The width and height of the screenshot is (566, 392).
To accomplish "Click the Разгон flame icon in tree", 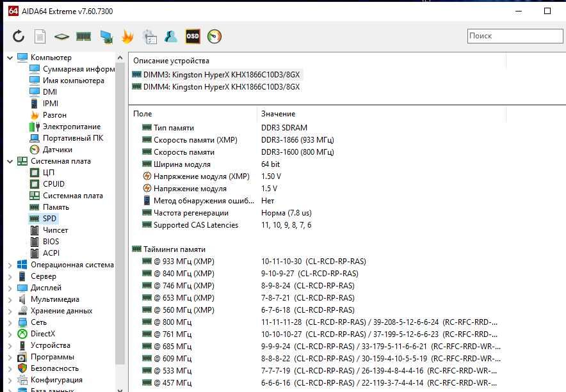I will pos(35,115).
